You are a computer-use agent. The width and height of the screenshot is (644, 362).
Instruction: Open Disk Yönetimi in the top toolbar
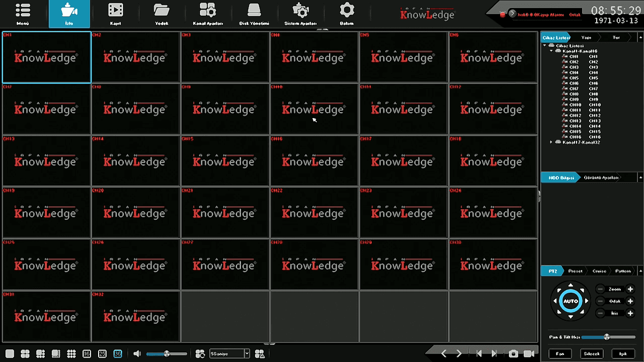254,14
